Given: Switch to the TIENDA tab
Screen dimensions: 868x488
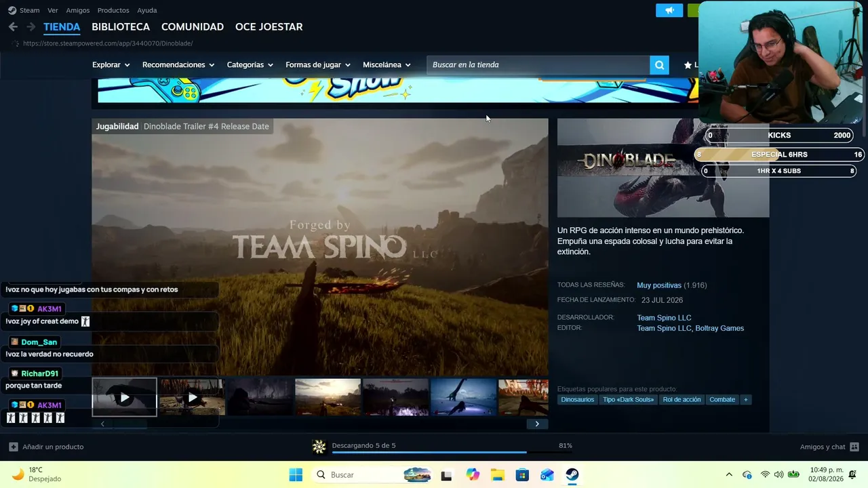Looking at the screenshot, I should [x=62, y=27].
